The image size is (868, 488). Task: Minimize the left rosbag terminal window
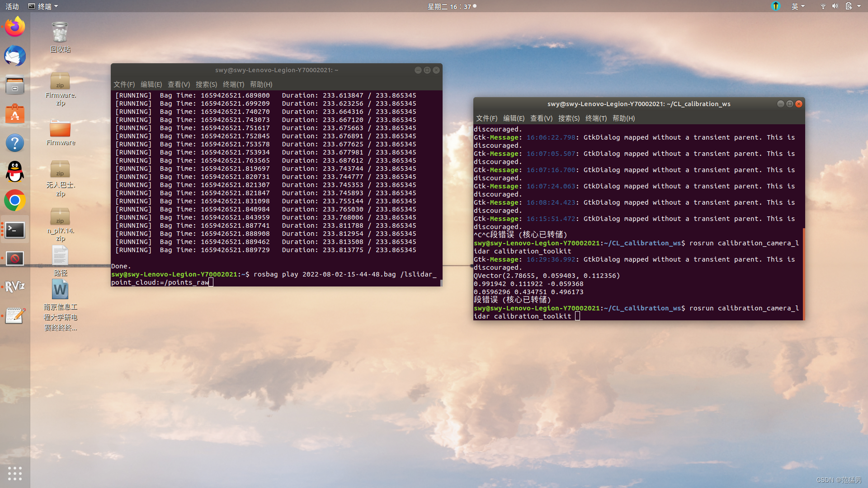pos(418,70)
